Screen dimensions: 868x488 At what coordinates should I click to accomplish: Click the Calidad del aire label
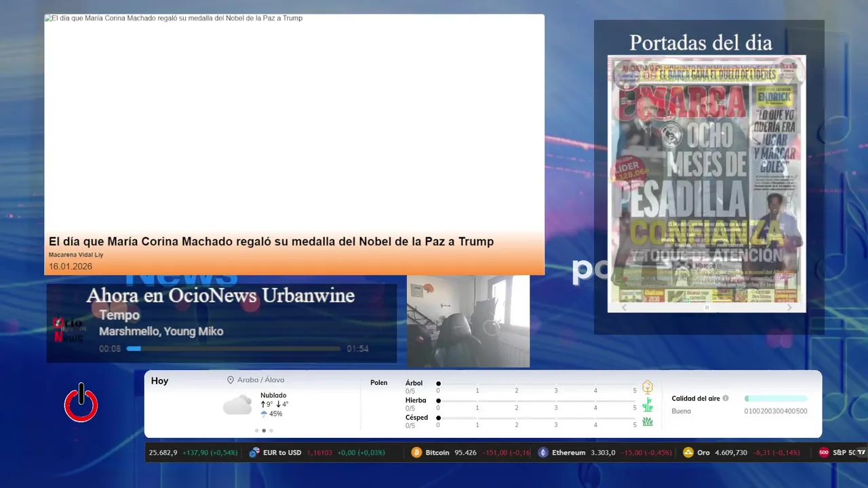[696, 399]
